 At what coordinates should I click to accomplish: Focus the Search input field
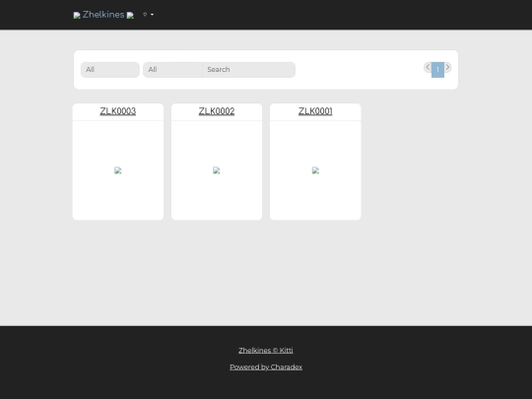tap(248, 70)
